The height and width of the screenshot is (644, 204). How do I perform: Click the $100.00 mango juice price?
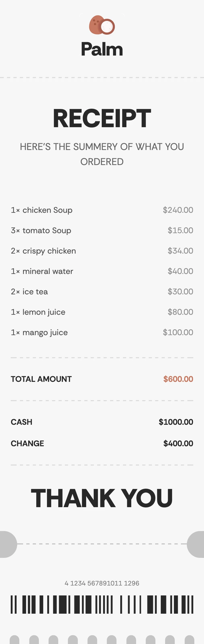(178, 332)
